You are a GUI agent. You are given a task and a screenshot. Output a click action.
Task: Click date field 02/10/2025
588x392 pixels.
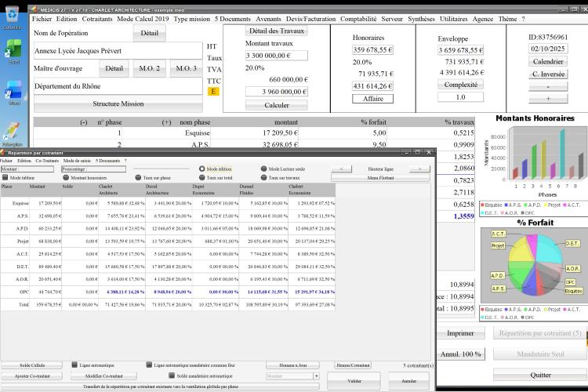point(548,49)
